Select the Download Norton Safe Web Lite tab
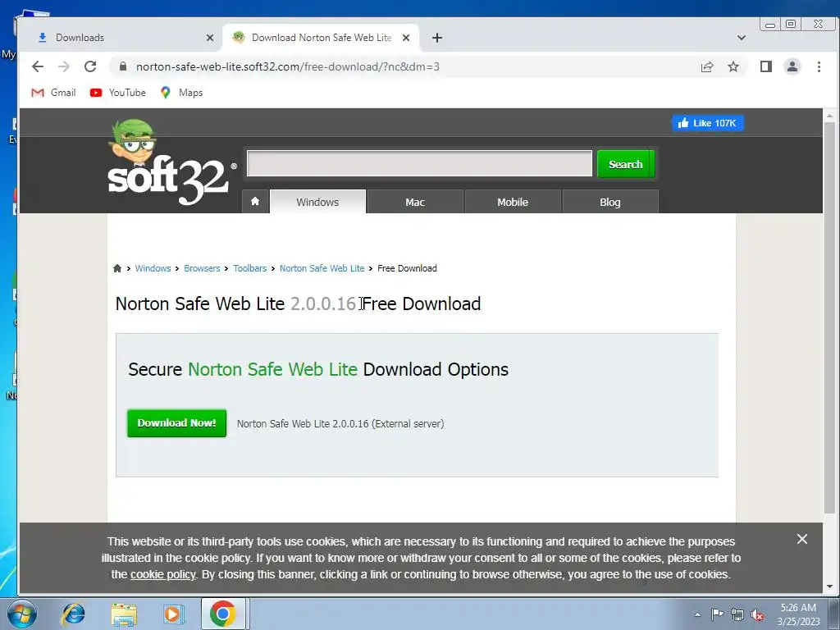The height and width of the screenshot is (630, 840). pyautogui.click(x=321, y=38)
